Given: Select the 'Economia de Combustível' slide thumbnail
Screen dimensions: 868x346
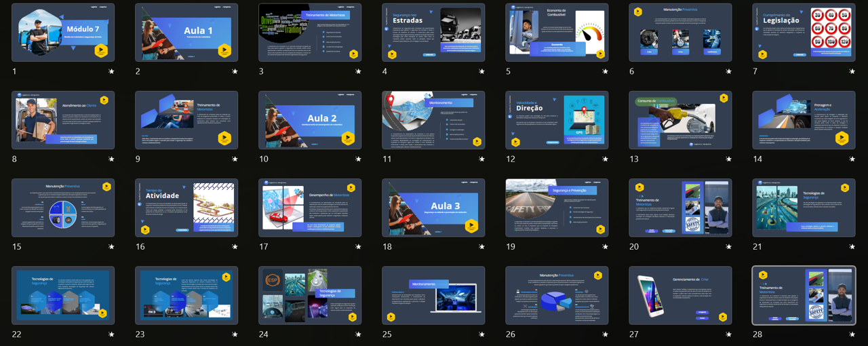Looking at the screenshot, I should [x=557, y=33].
